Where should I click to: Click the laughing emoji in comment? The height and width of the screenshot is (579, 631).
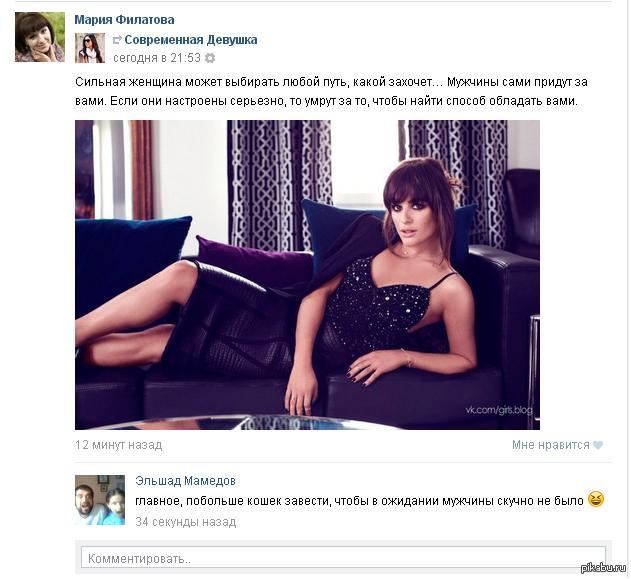click(x=596, y=500)
